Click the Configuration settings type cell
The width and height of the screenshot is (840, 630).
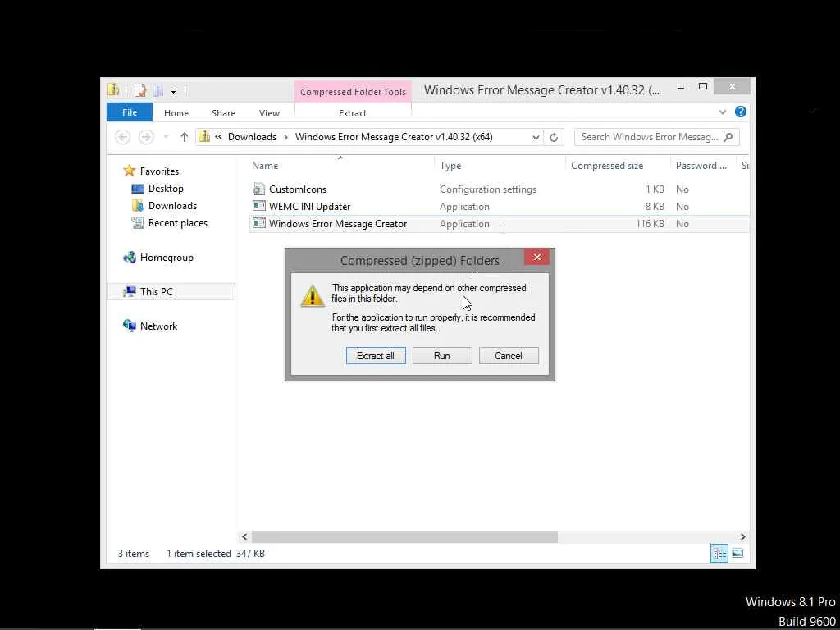(487, 189)
